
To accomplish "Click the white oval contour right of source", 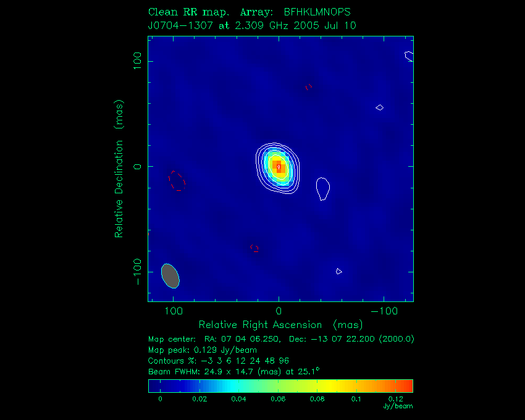I will (323, 189).
